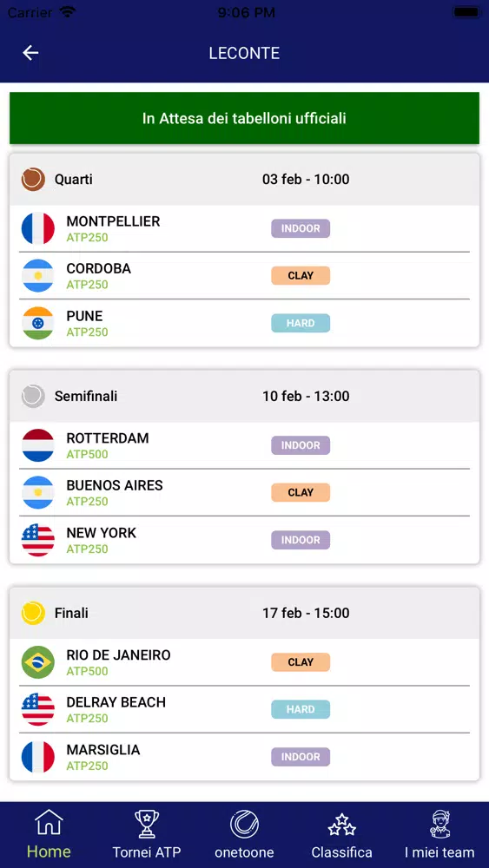Tap the brown clay ball Quarti icon
Viewport: 489px width, 868px height.
pos(33,180)
